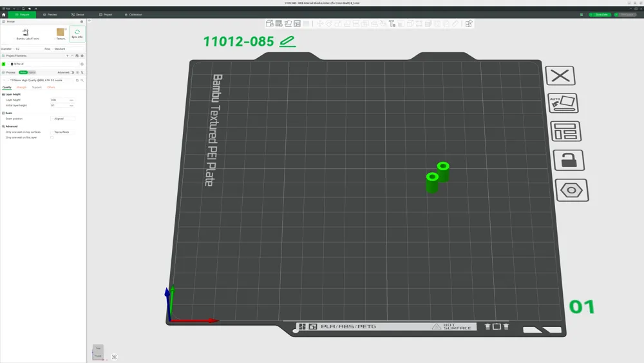Open Project Filaments settings gear
The image size is (644, 363).
pyautogui.click(x=82, y=56)
